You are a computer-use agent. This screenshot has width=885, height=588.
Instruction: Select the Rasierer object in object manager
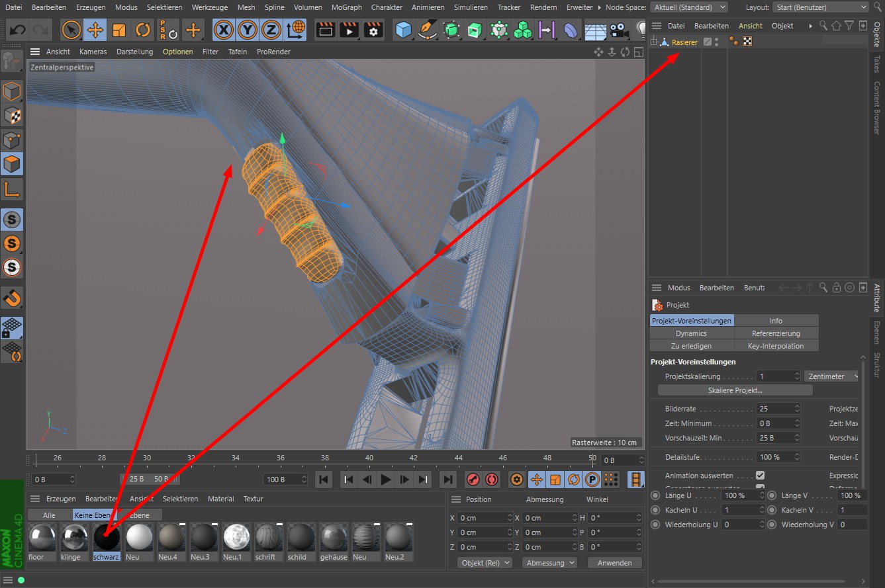tap(684, 42)
